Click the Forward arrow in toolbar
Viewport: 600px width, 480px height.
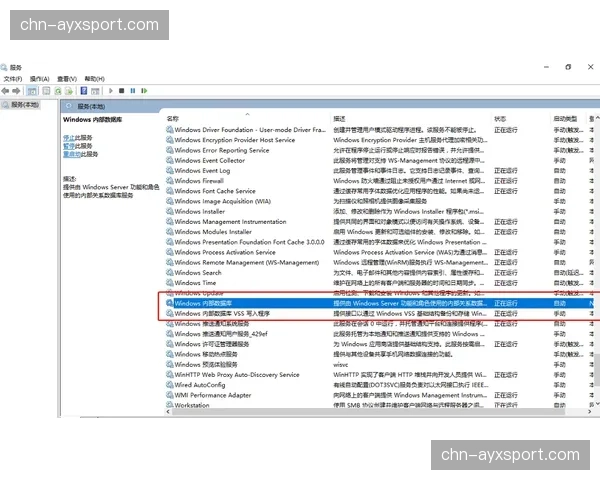point(16,91)
